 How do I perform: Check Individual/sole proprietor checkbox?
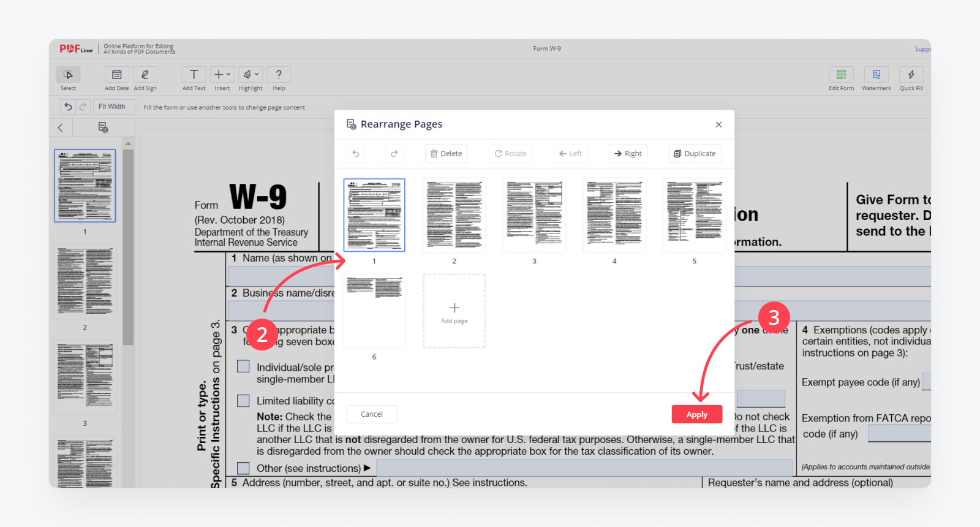point(243,366)
